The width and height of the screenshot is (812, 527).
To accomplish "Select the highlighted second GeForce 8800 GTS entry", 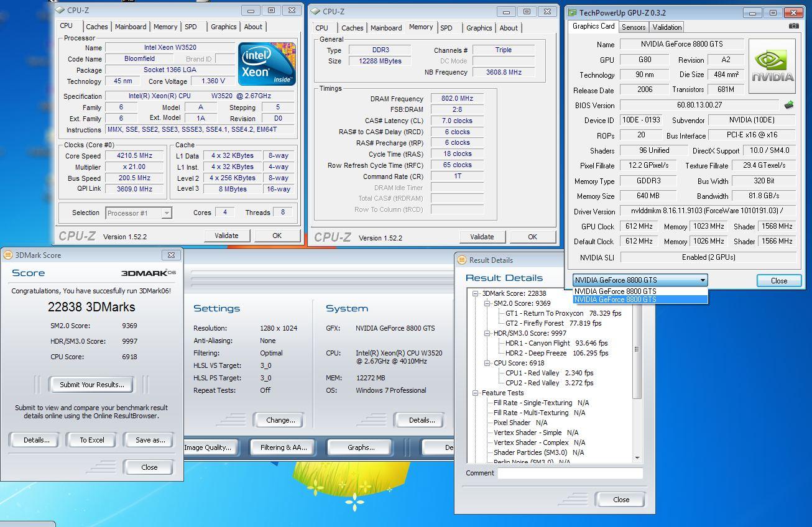I will click(640, 300).
